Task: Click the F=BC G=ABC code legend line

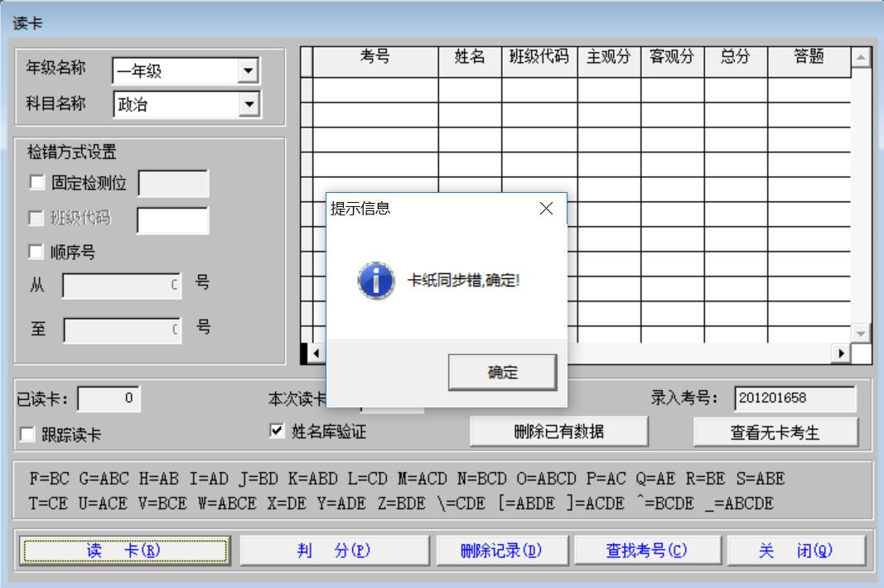Action: click(x=407, y=479)
